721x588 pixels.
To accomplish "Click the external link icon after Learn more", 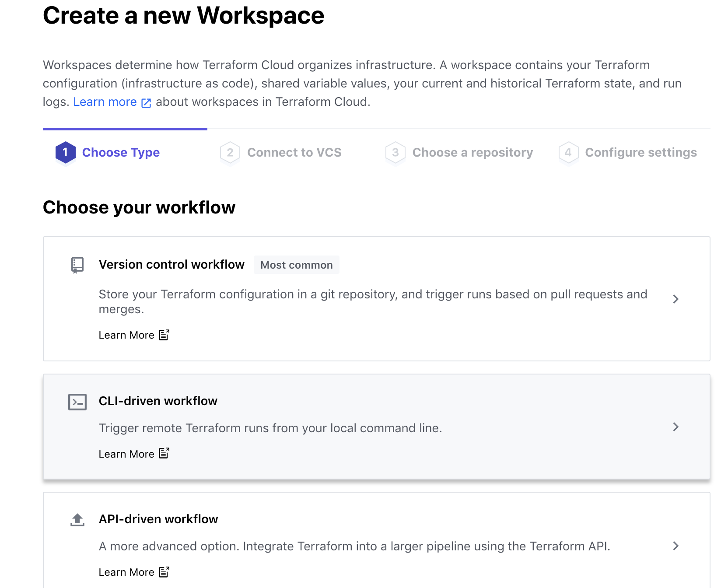I will [146, 103].
